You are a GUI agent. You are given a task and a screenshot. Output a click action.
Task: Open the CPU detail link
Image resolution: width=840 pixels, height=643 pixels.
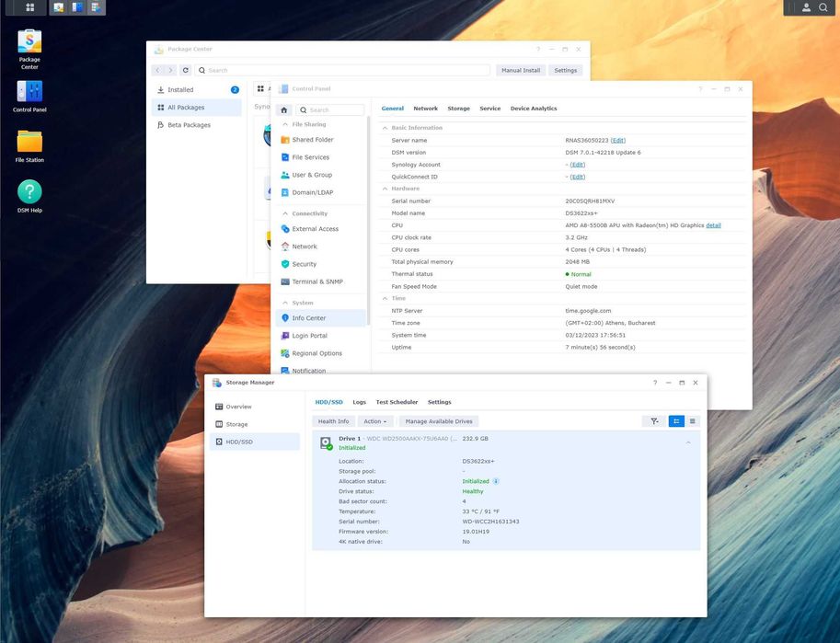point(713,225)
